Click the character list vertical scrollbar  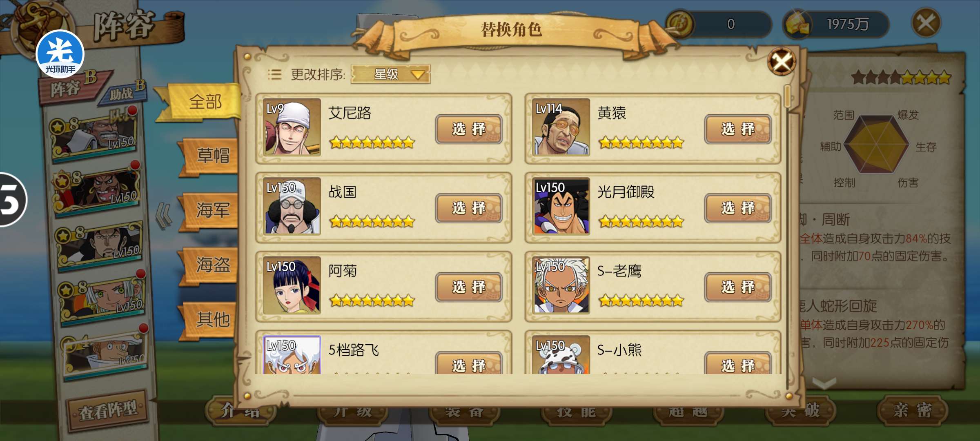[x=787, y=237]
